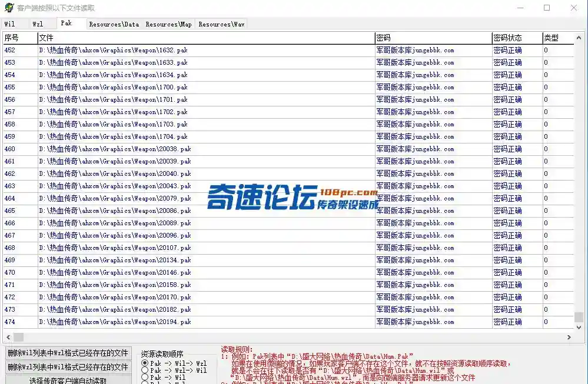Open the Resources\Map tab
Screen dimensions: 588x384
pos(169,24)
